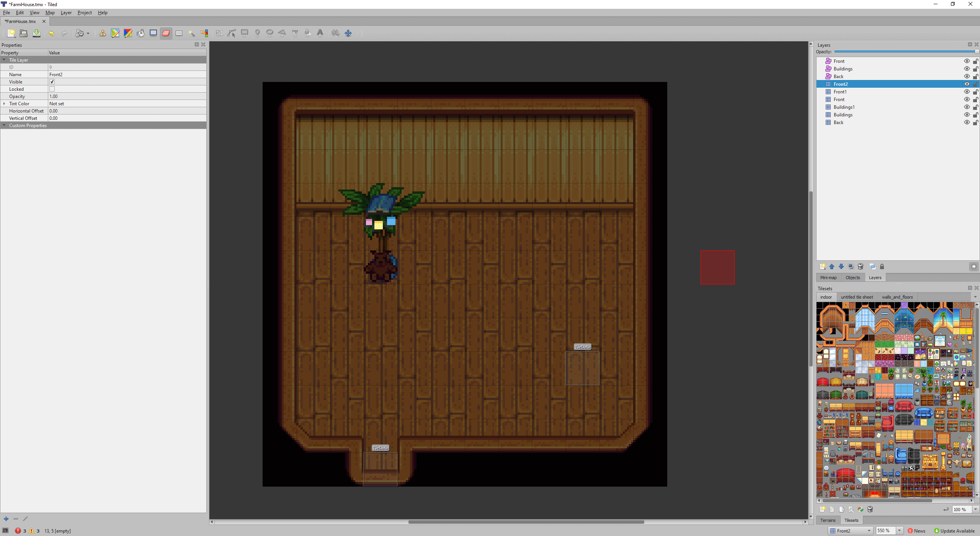Move the selected layer up

click(831, 266)
